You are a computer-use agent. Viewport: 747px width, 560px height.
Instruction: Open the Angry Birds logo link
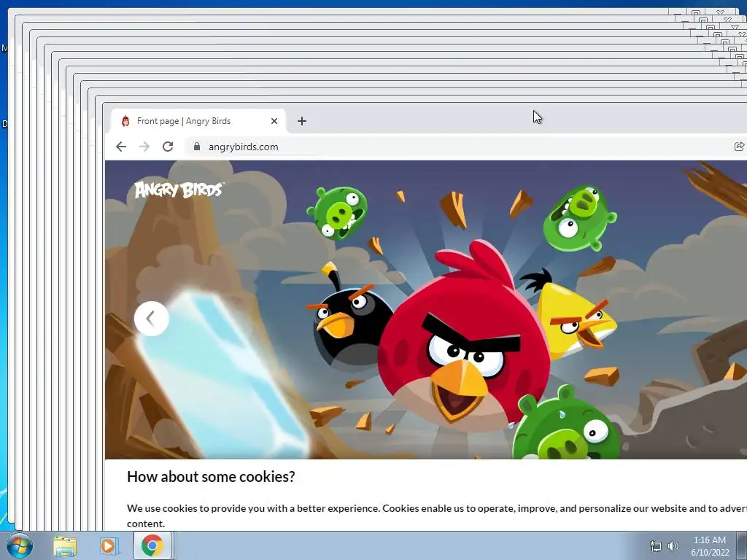[x=179, y=190]
